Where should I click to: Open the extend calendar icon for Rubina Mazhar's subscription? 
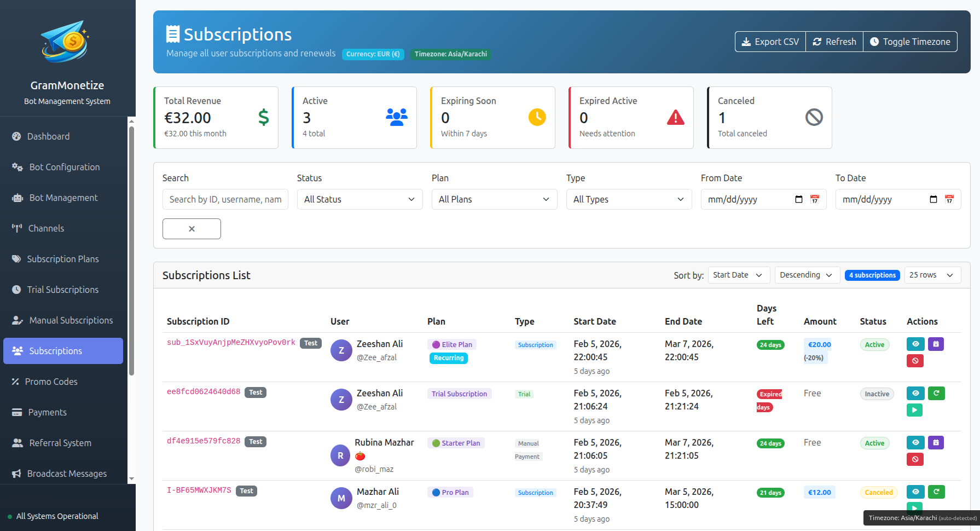pyautogui.click(x=936, y=442)
